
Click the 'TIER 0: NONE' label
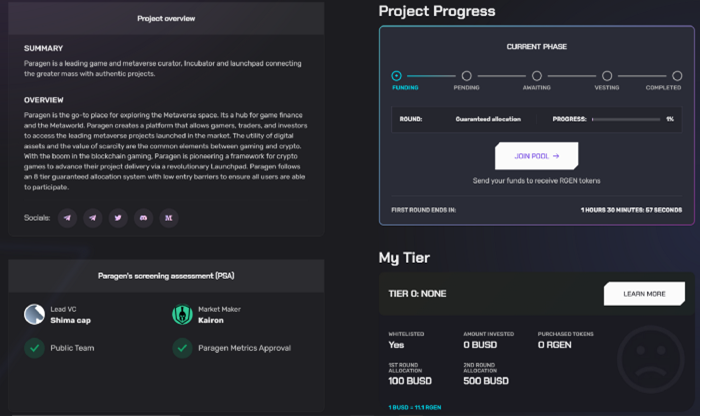point(417,294)
